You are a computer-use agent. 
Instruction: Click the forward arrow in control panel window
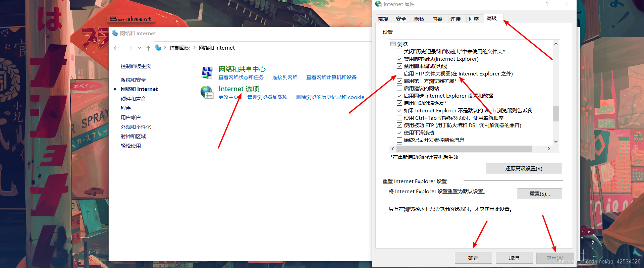129,48
